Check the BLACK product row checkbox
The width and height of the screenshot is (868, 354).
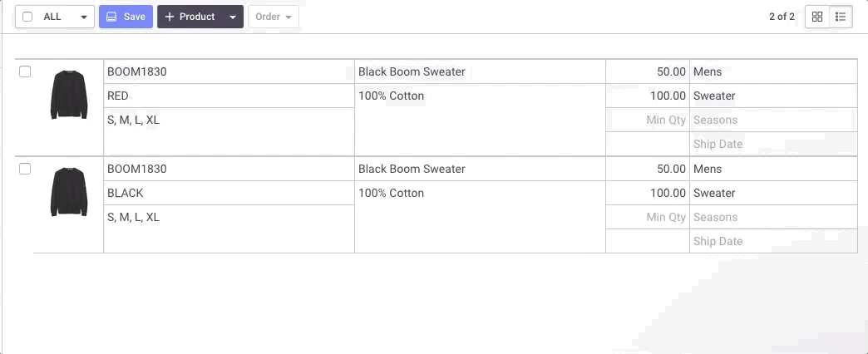pyautogui.click(x=25, y=169)
